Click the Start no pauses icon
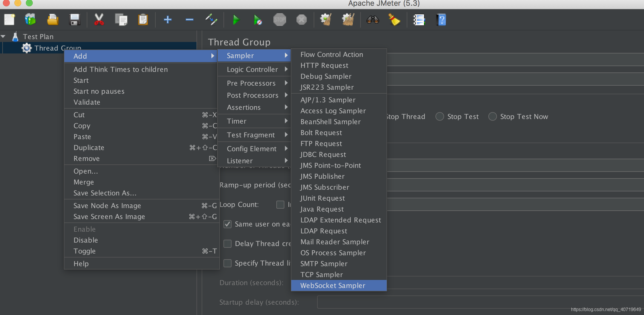This screenshot has height=315, width=644. pyautogui.click(x=258, y=20)
